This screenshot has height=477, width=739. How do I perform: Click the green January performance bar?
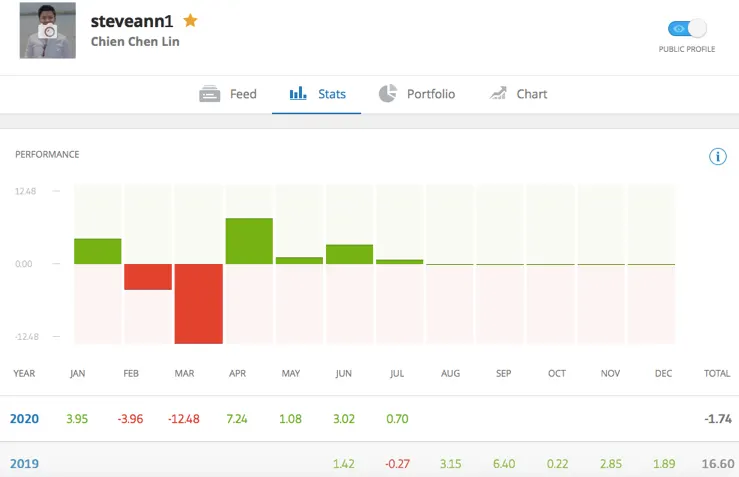[x=97, y=251]
